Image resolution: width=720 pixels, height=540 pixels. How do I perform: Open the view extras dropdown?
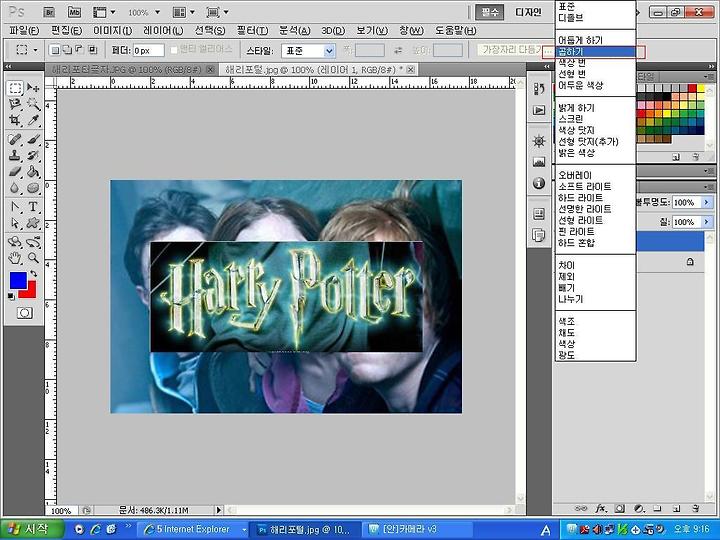point(105,12)
